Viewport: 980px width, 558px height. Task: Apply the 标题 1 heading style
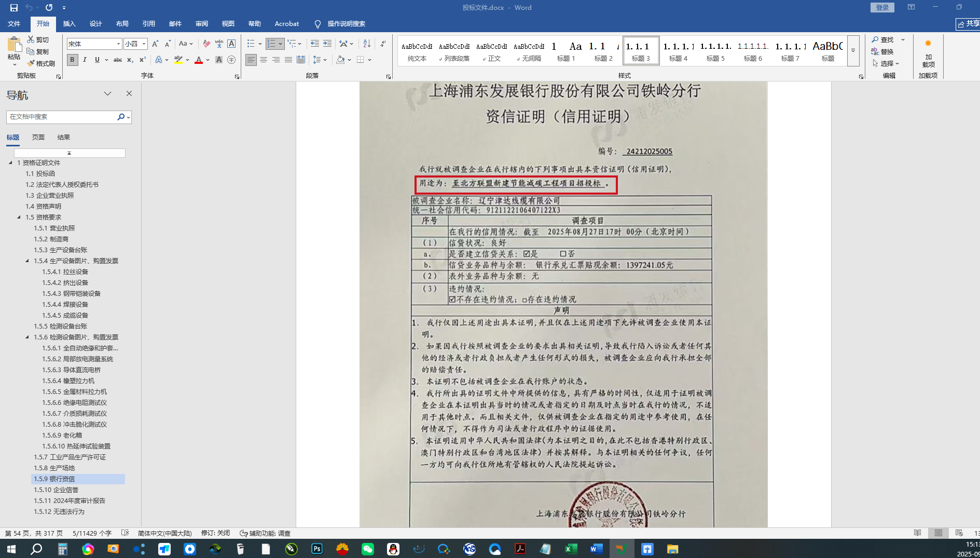566,51
